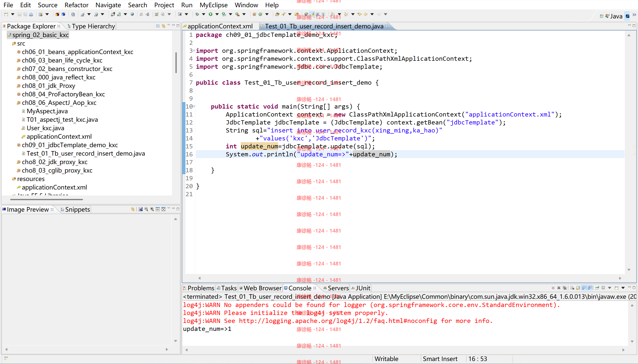Image resolution: width=638 pixels, height=364 pixels.
Task: Click Remove All Terminated Launches icon
Action: 565,288
